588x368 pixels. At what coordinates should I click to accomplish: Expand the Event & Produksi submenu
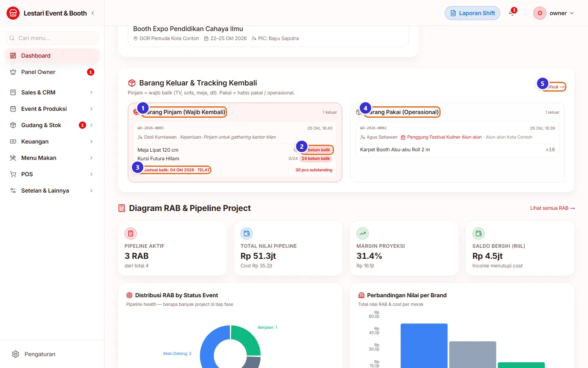[x=52, y=109]
